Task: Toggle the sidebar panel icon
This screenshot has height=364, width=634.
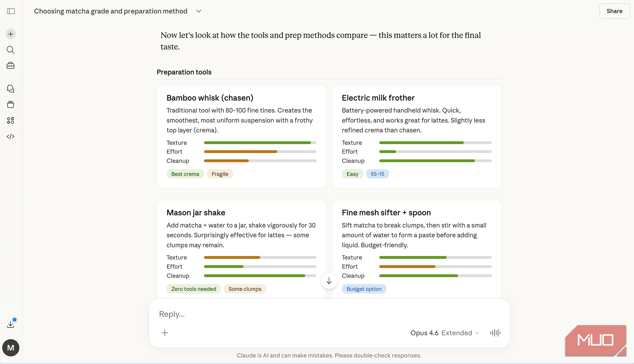Action: [11, 11]
